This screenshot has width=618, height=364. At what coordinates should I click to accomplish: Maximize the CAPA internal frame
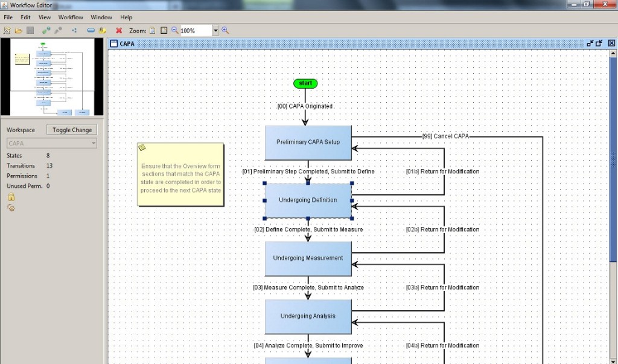coord(599,43)
